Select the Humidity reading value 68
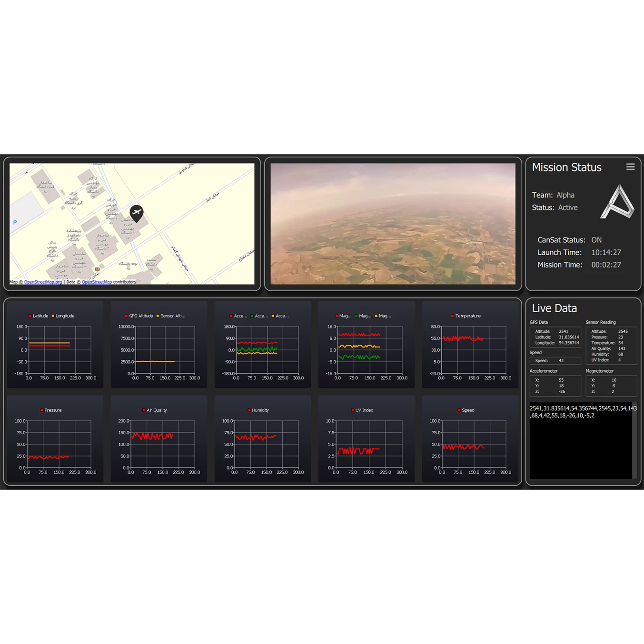This screenshot has width=644, height=644. point(620,354)
